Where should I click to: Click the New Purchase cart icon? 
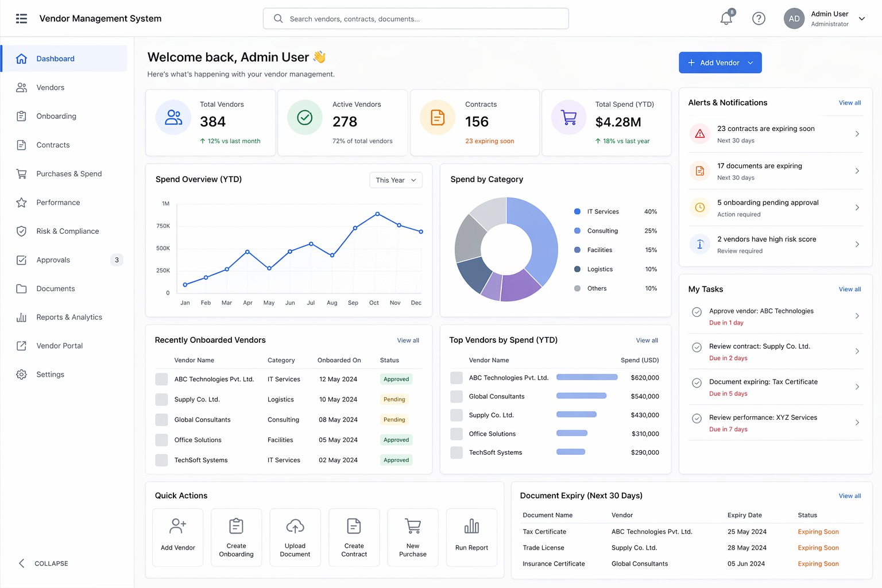click(x=413, y=525)
